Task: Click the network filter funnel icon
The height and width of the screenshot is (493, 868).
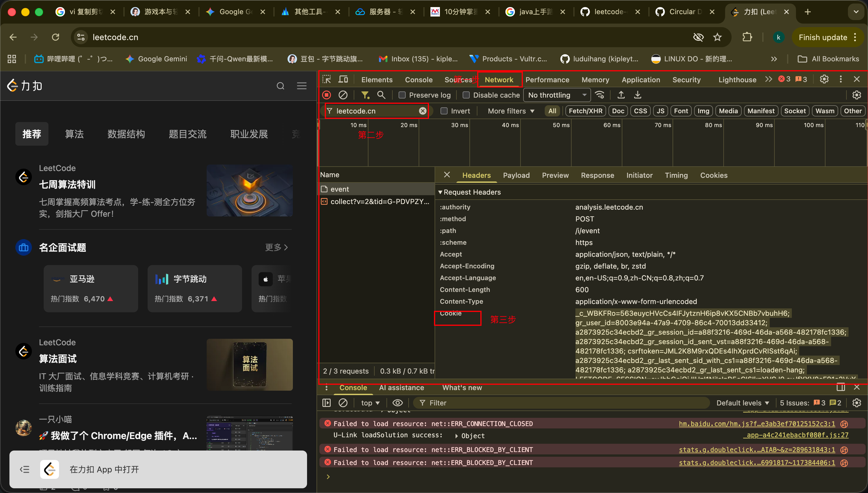Action: [365, 95]
